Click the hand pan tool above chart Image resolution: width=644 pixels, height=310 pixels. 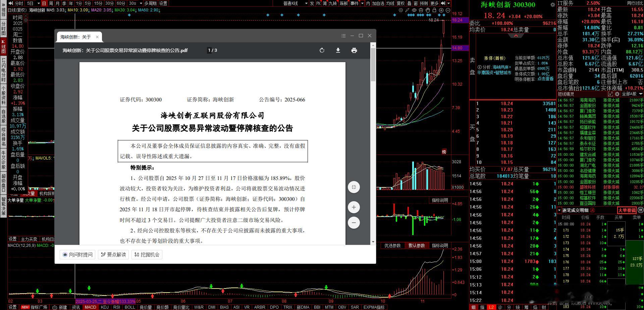[428, 10]
